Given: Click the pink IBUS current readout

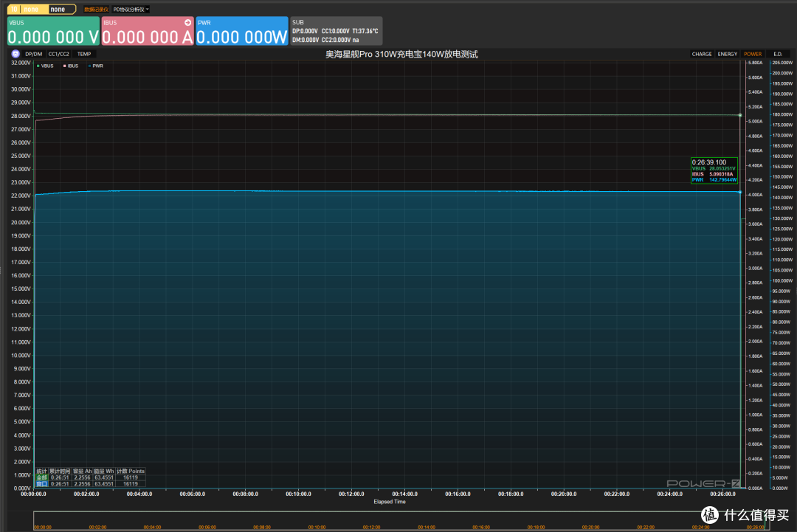Looking at the screenshot, I should (x=148, y=32).
